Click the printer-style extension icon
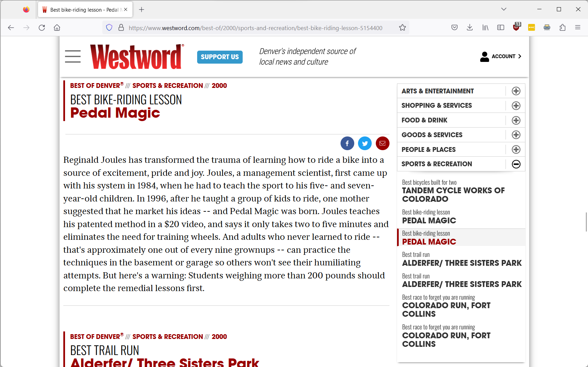 (x=547, y=28)
